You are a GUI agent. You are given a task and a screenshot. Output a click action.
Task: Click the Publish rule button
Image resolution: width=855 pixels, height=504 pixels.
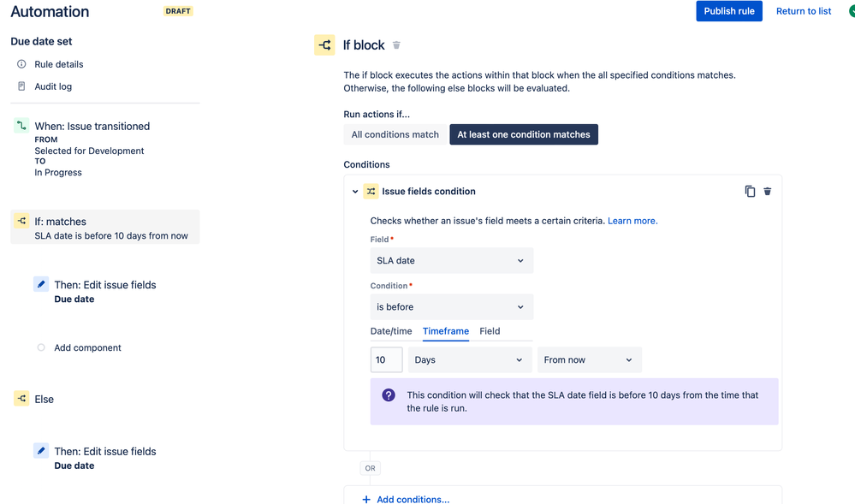729,11
